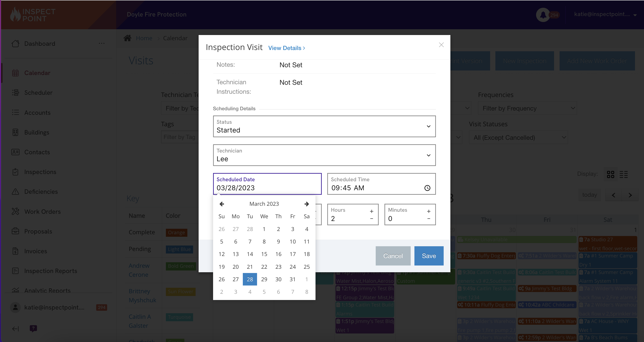The width and height of the screenshot is (644, 342).
Task: Click the Complete color swatch in Key
Action: [176, 232]
